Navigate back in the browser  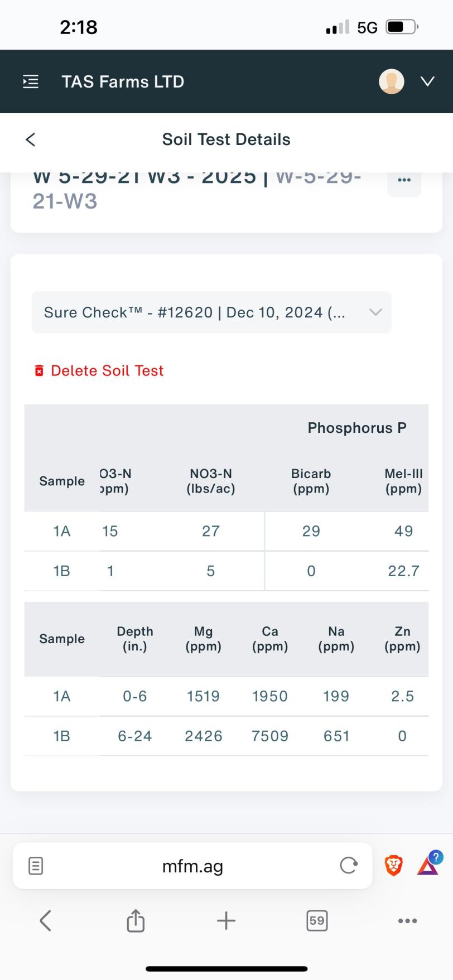46,920
